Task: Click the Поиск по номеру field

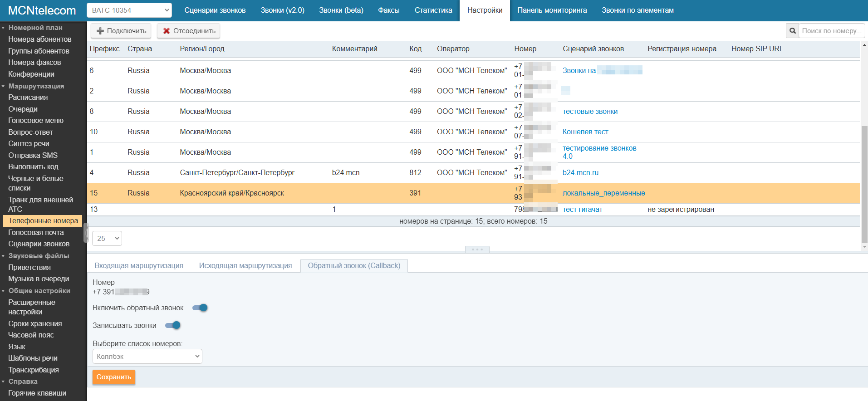Action: [x=832, y=31]
